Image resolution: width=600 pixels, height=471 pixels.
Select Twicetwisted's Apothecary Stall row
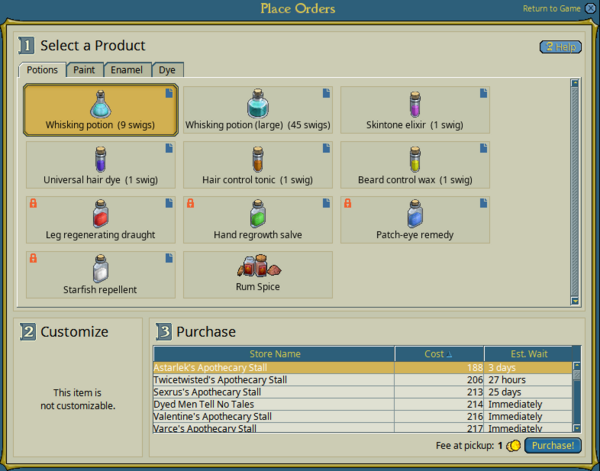tap(274, 380)
